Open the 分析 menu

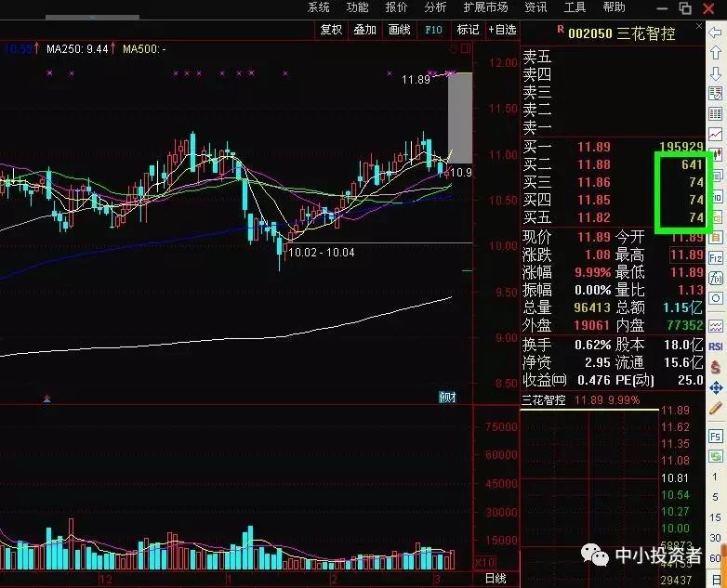coord(435,7)
